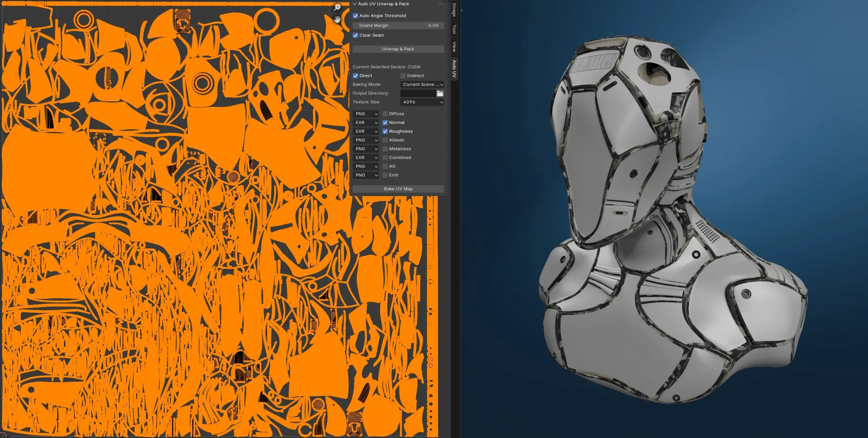Disable the Auto Angle Threshold checkbox

(x=355, y=16)
